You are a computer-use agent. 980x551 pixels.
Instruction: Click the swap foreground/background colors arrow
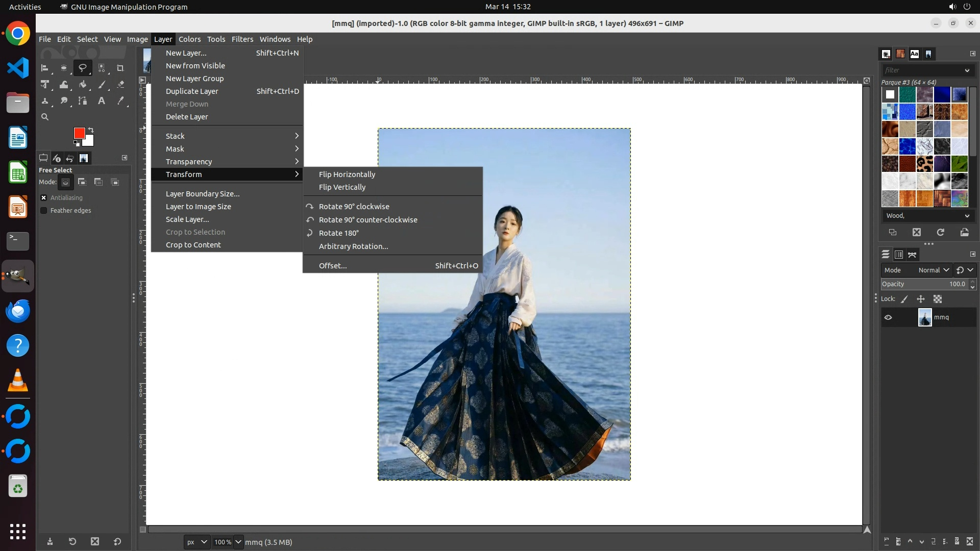pos(91,130)
